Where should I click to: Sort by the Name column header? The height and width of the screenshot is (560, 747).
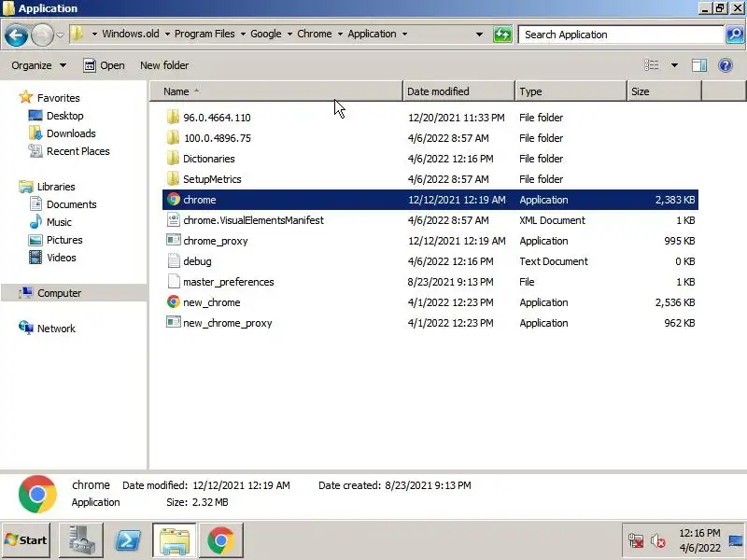coord(276,91)
